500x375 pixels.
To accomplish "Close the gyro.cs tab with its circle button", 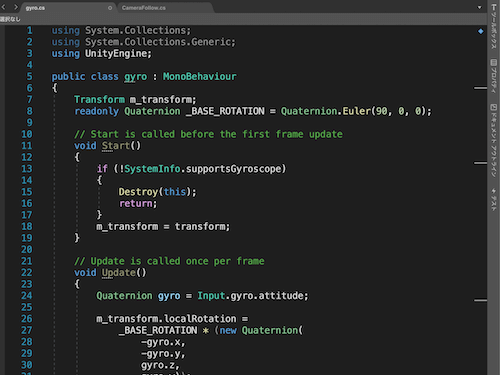I will (x=110, y=8).
